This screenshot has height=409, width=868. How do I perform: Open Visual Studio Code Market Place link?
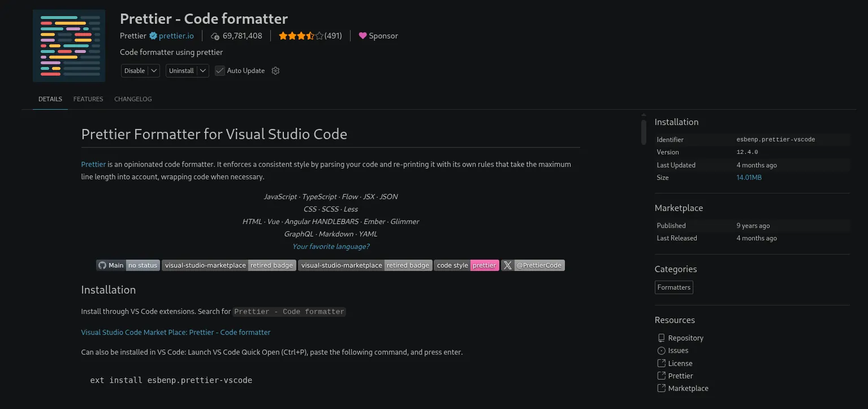click(x=176, y=332)
